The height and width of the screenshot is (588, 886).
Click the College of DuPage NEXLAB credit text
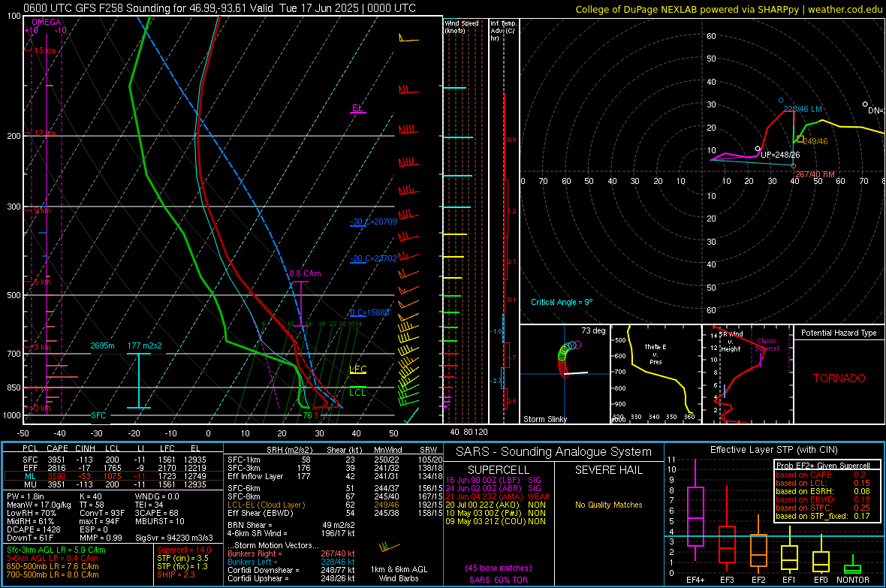(x=728, y=9)
